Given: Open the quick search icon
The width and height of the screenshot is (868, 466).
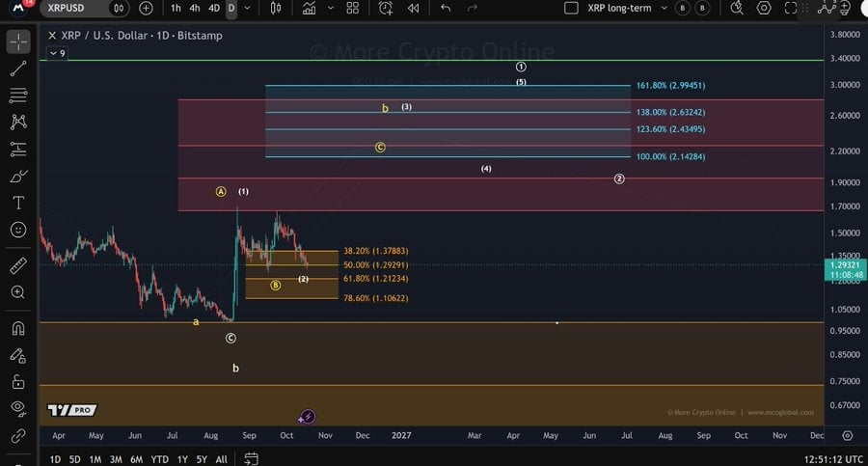Looking at the screenshot, I should [736, 9].
